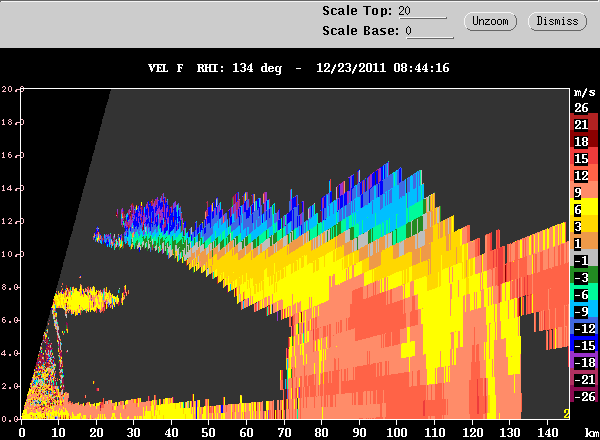Click the Dismiss button
This screenshot has height=440, width=600.
[557, 21]
